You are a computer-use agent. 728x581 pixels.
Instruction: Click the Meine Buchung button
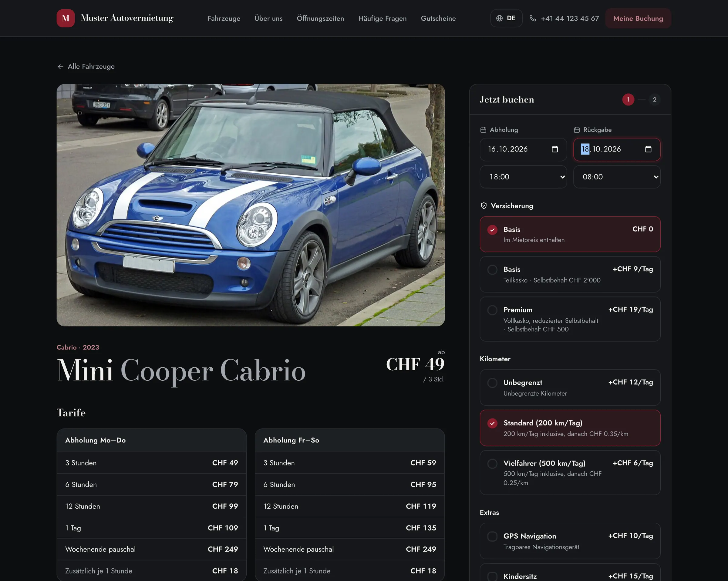[x=638, y=18]
